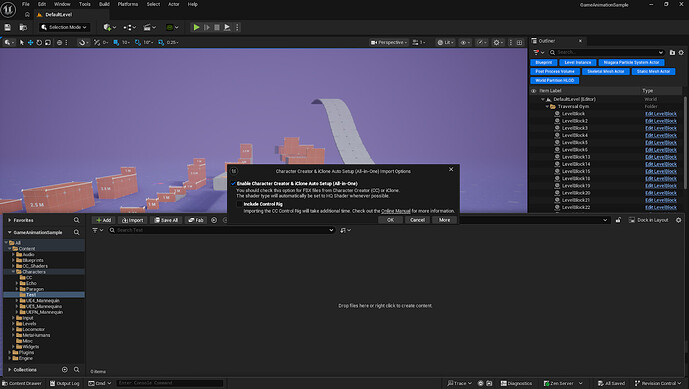The image size is (689, 389).
Task: Click the Import button in Content Browser
Action: [132, 220]
